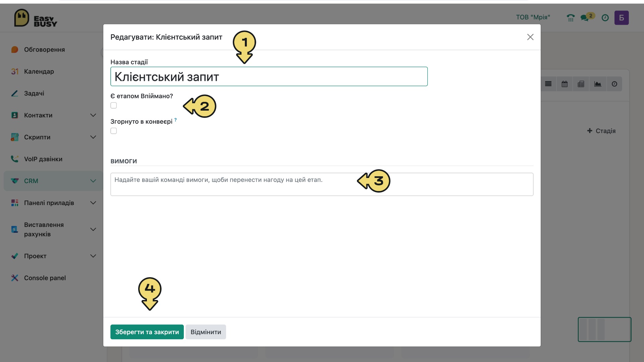
Task: Click the ТОВ "Мрія" company name
Action: click(x=533, y=17)
